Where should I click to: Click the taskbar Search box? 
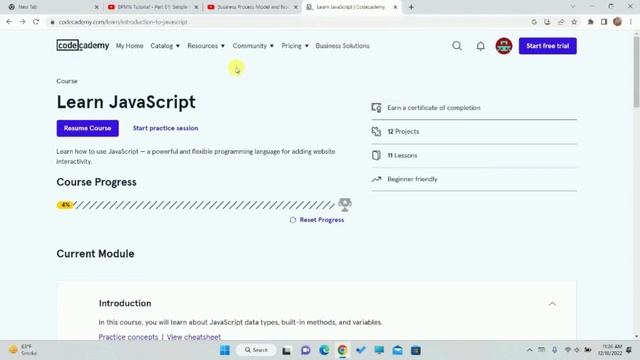[x=256, y=350]
